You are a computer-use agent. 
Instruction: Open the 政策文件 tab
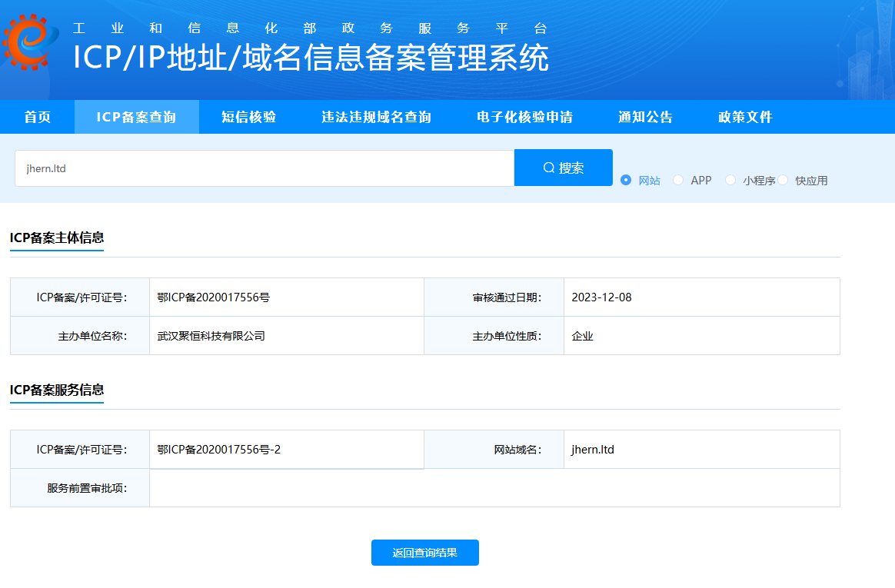(x=745, y=117)
